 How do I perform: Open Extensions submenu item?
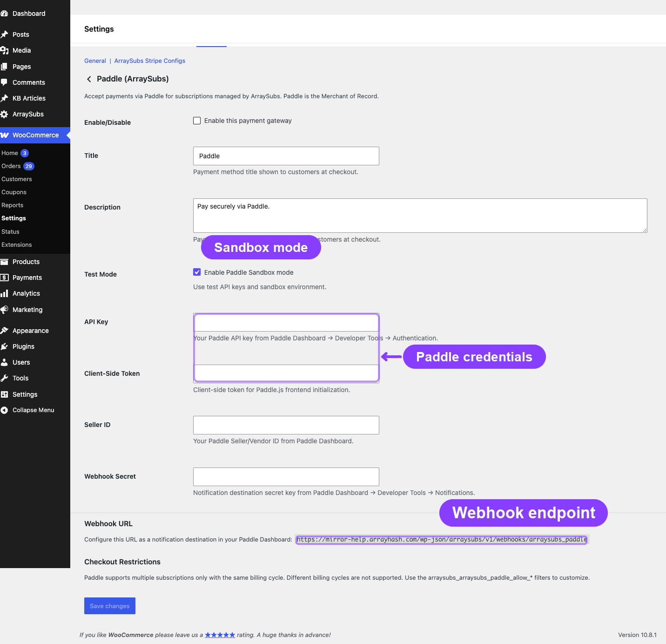pos(17,245)
